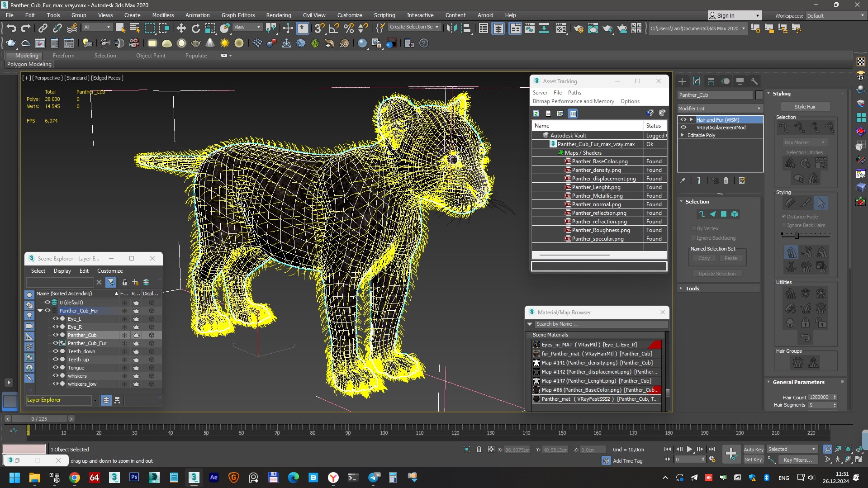
Task: Open the Utilities wrench tab in command panel
Action: 754,81
